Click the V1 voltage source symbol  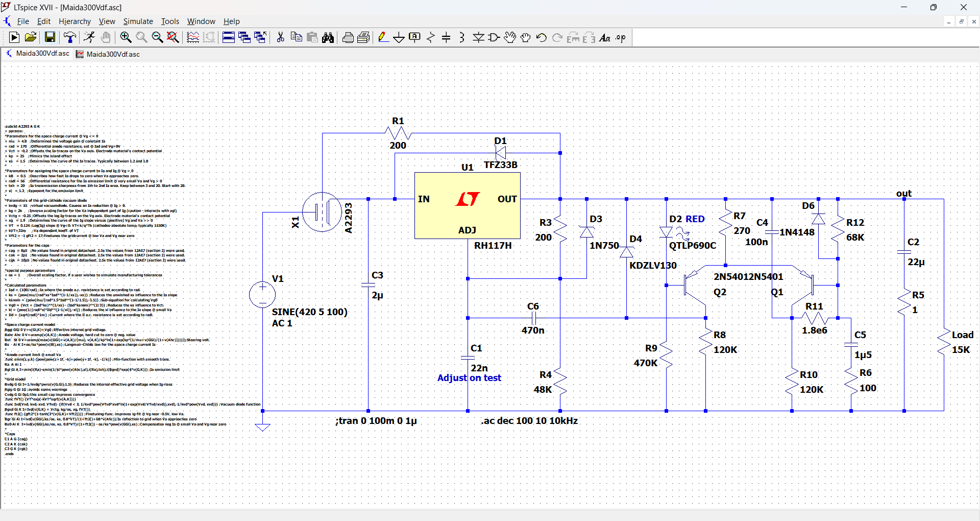pos(262,294)
